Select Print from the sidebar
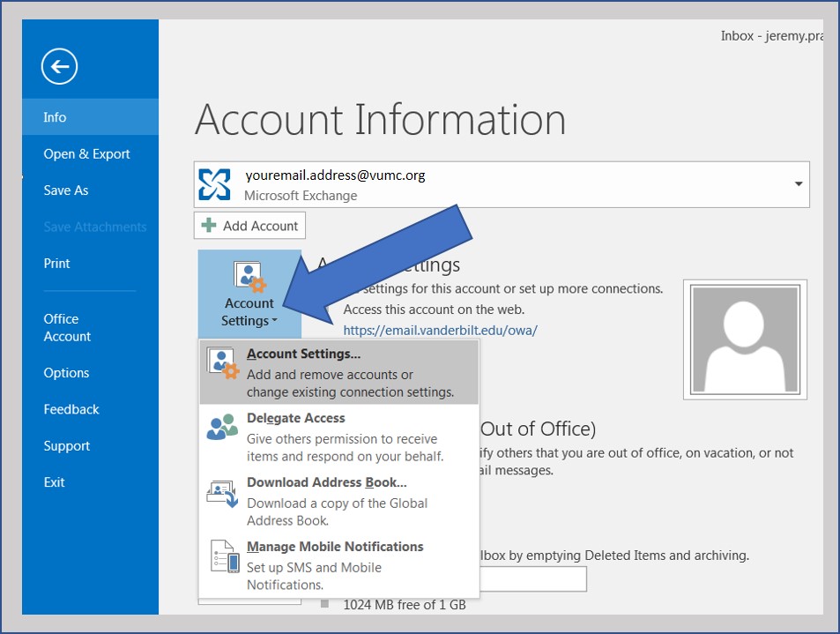The image size is (840, 634). point(90,263)
